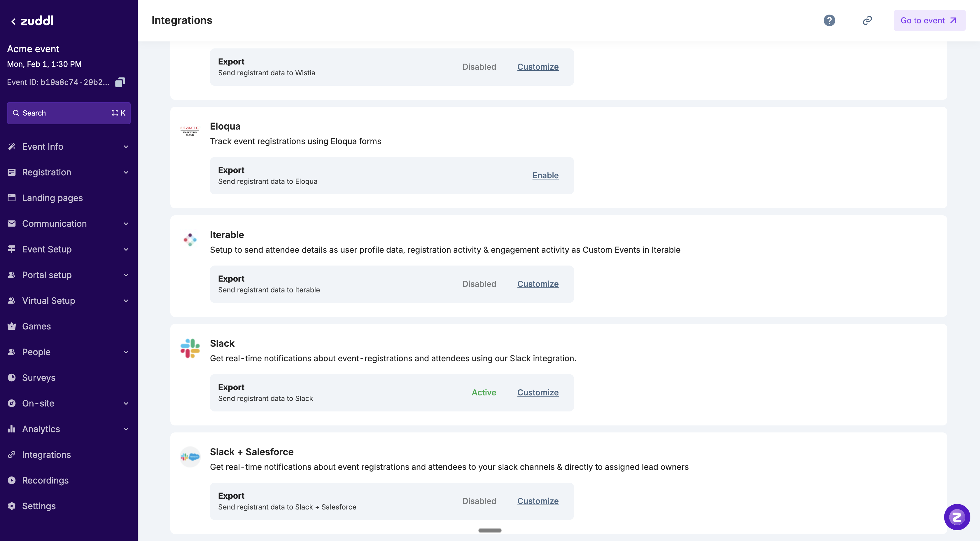The height and width of the screenshot is (541, 980).
Task: Click the back arrow next to zuddl logo
Action: point(14,21)
